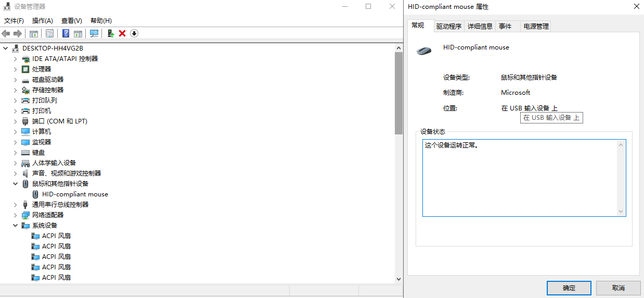This screenshot has width=644, height=298.
Task: Collapse the 鼠标和其他指针设备 node
Action: tap(16, 184)
